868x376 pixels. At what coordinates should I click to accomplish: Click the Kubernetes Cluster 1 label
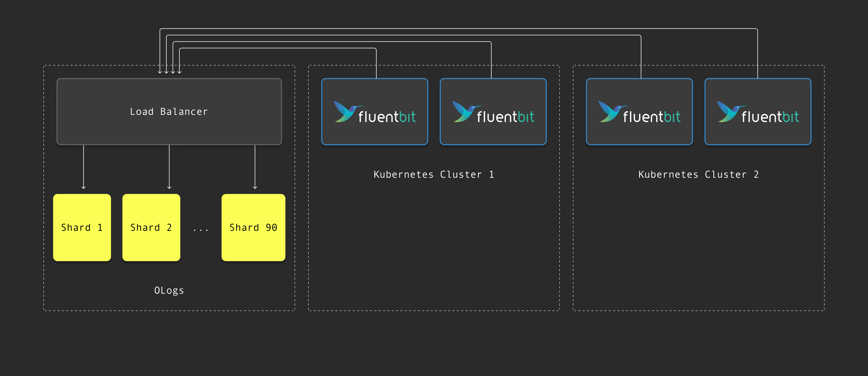pyautogui.click(x=434, y=174)
